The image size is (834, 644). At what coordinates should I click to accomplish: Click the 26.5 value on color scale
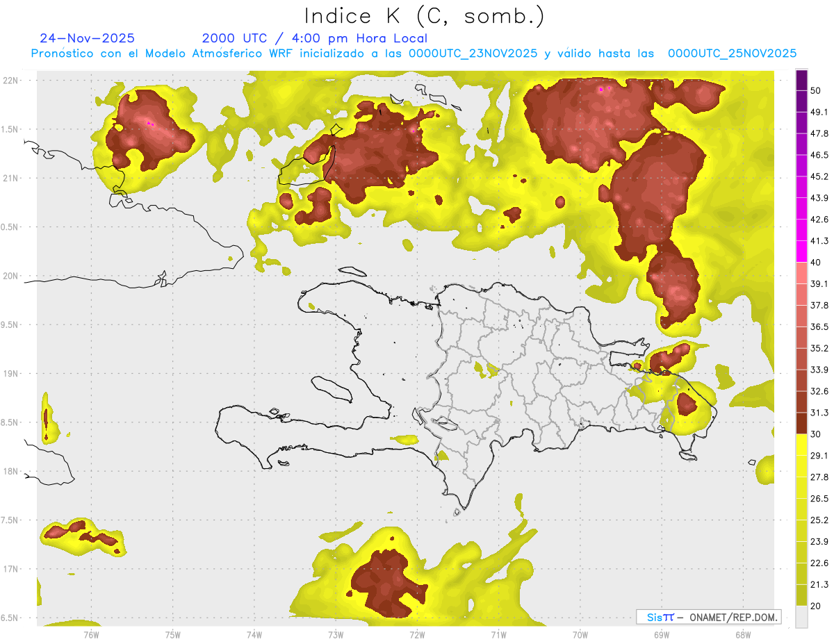point(819,499)
